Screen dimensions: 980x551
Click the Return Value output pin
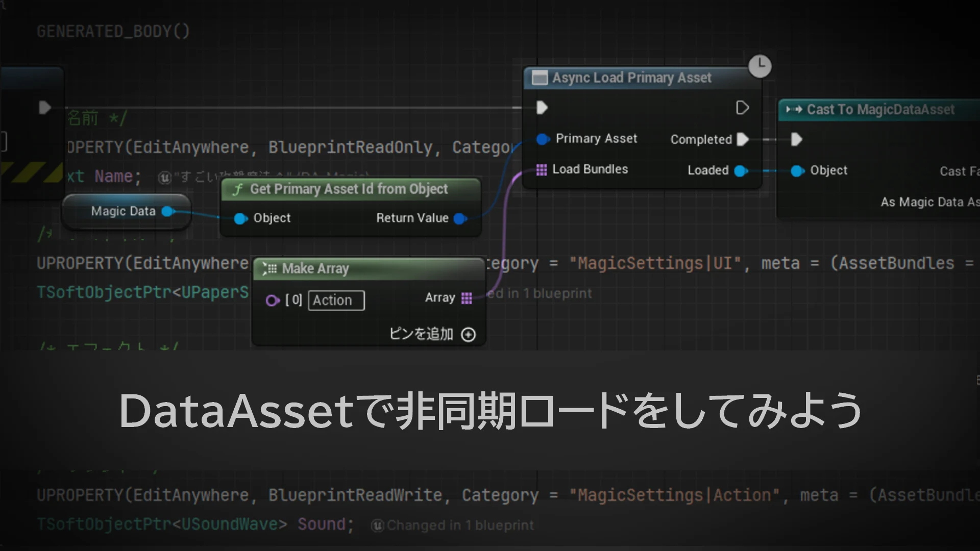tap(459, 218)
